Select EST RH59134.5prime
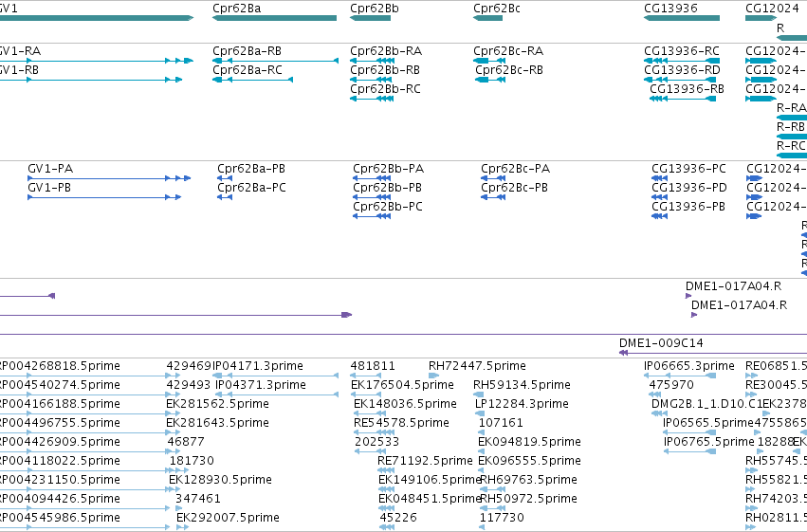 (x=522, y=385)
